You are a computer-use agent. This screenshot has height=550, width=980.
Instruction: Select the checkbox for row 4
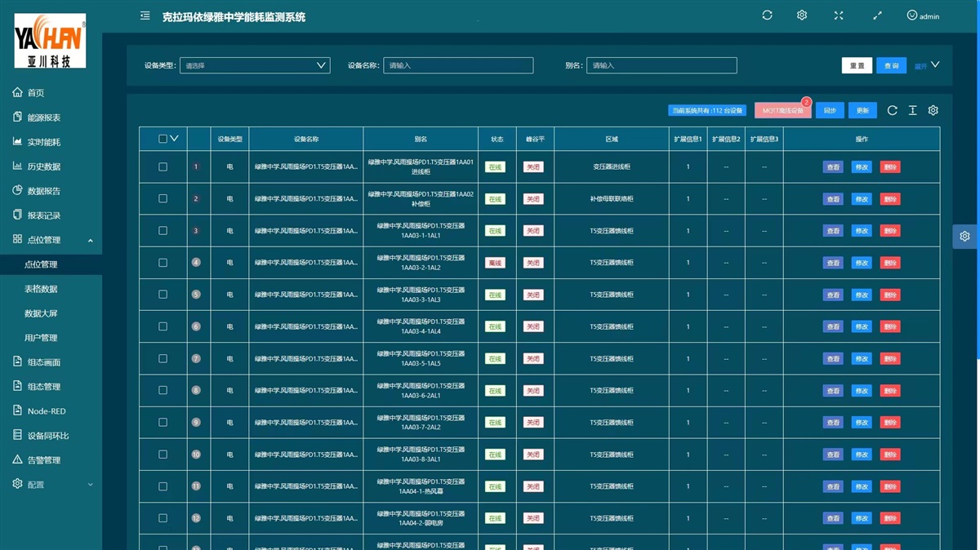163,263
